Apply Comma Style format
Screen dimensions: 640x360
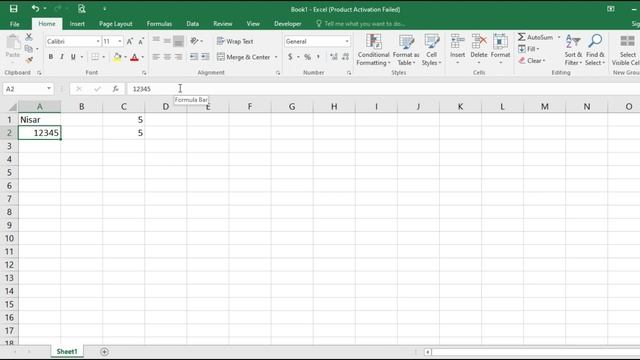click(x=318, y=57)
